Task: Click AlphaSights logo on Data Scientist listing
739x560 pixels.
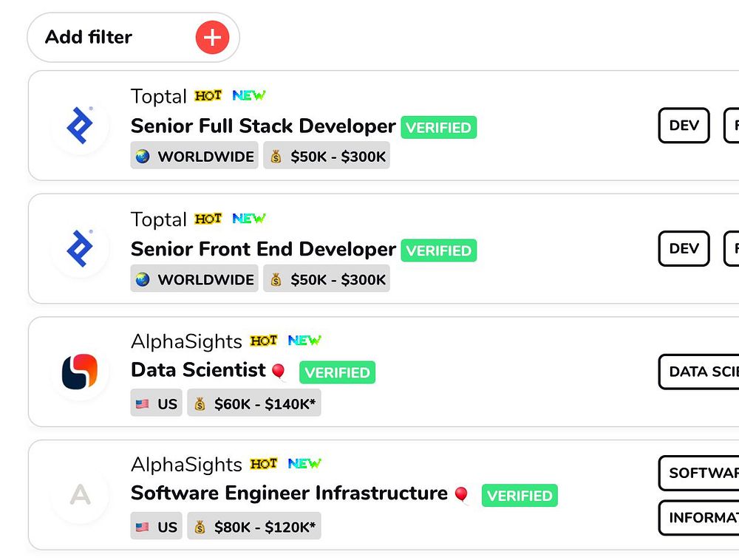Action: coord(80,372)
